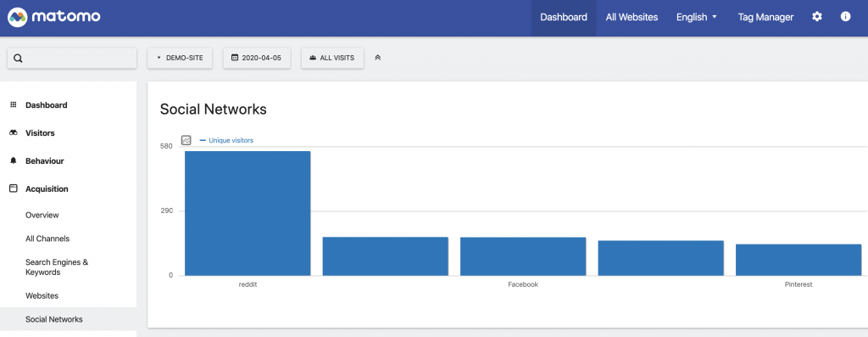
Task: Click the reddit bar in the chart
Action: pos(248,213)
